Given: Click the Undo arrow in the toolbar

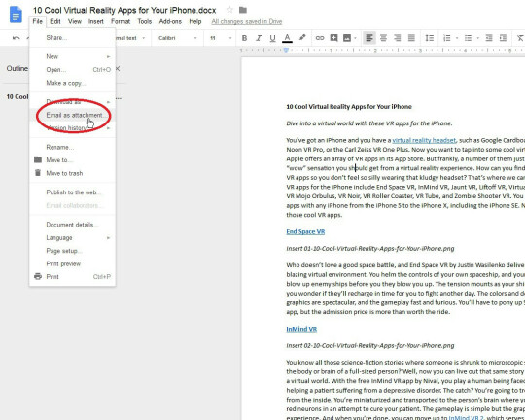Looking at the screenshot, I should [16, 38].
